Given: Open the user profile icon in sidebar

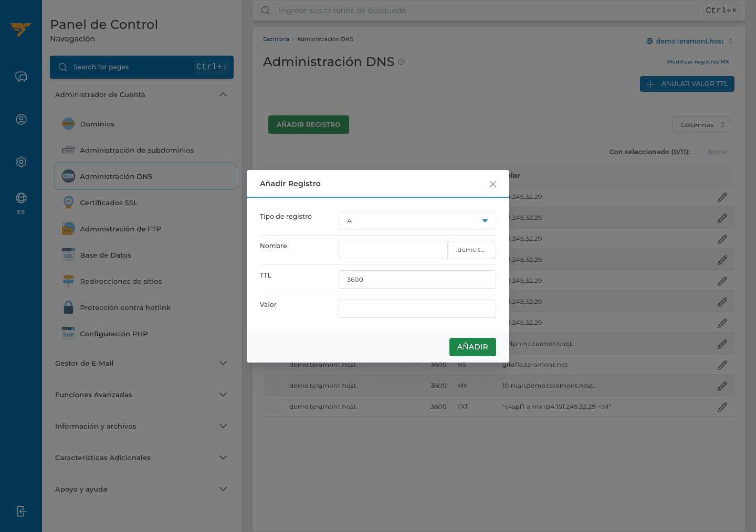Looking at the screenshot, I should (21, 119).
